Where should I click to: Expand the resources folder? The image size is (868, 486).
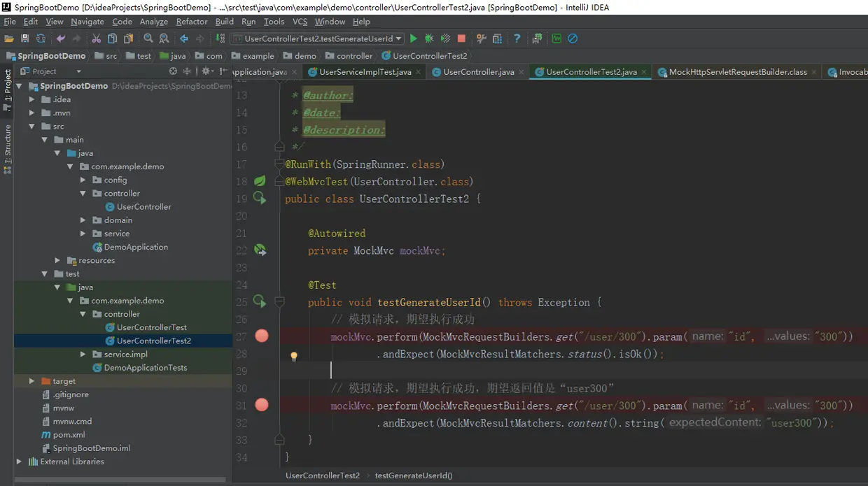[x=58, y=261]
